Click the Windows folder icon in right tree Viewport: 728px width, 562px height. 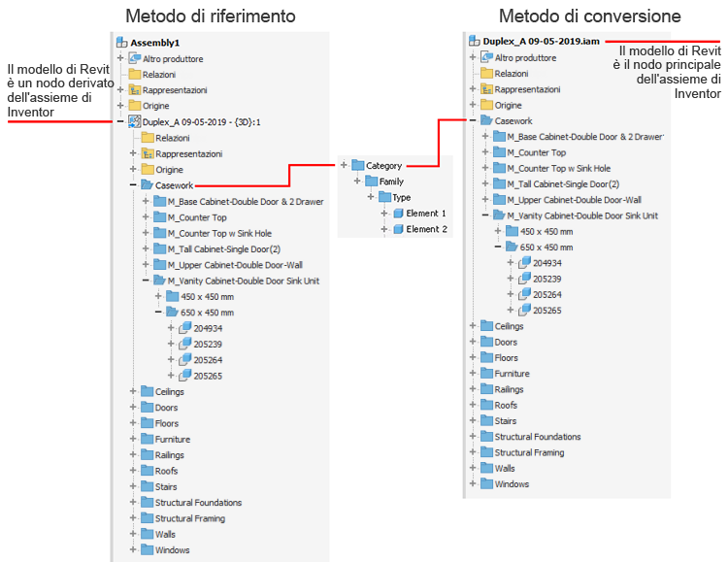486,484
